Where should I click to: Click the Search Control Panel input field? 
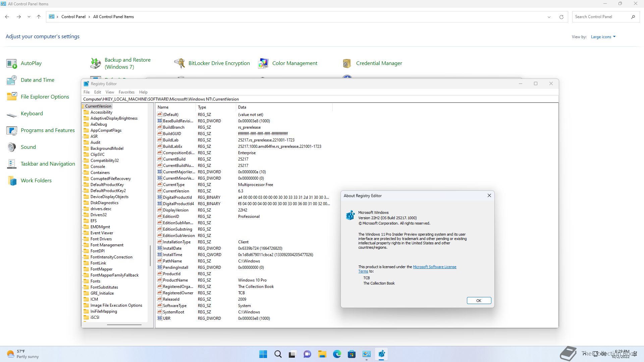pos(601,17)
